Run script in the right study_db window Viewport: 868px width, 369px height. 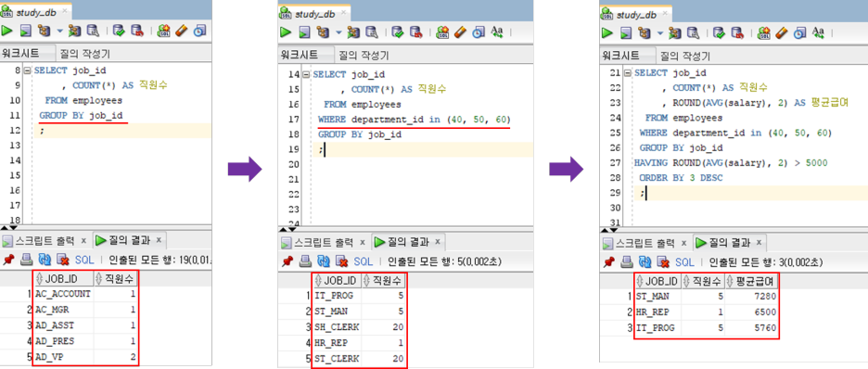pyautogui.click(x=626, y=32)
